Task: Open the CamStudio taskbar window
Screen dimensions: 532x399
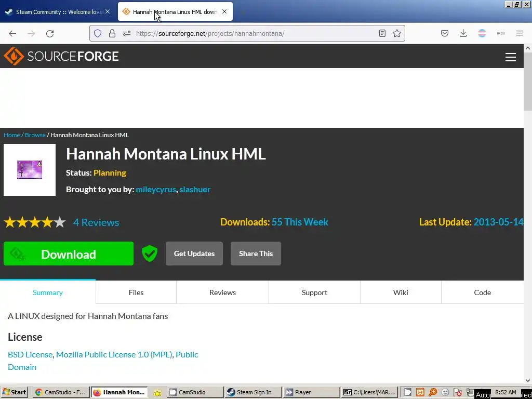Action: [195, 392]
